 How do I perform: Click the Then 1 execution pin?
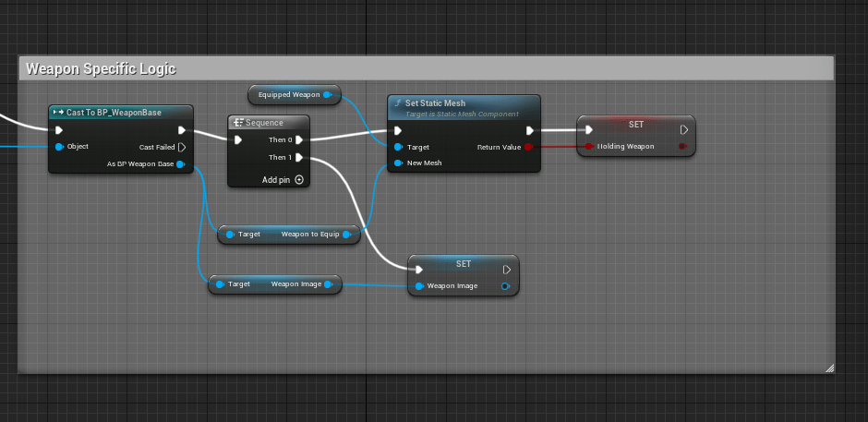click(299, 158)
